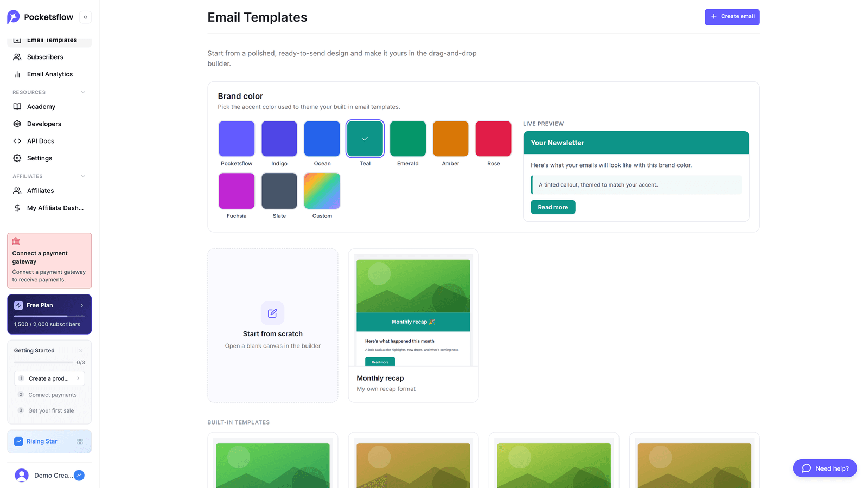Click the dollar sign affiliate dashboard icon

pyautogui.click(x=17, y=208)
